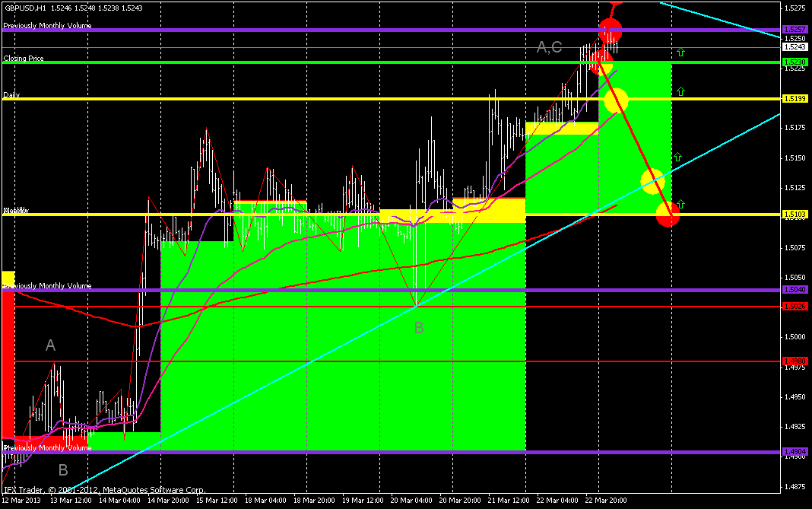Click the '15 Mar 12:00' time label
Viewport: 812px width, 509px height.
[217, 500]
